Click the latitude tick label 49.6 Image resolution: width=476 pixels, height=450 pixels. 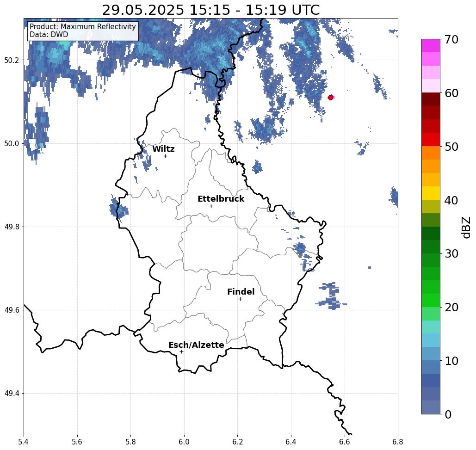(12, 310)
